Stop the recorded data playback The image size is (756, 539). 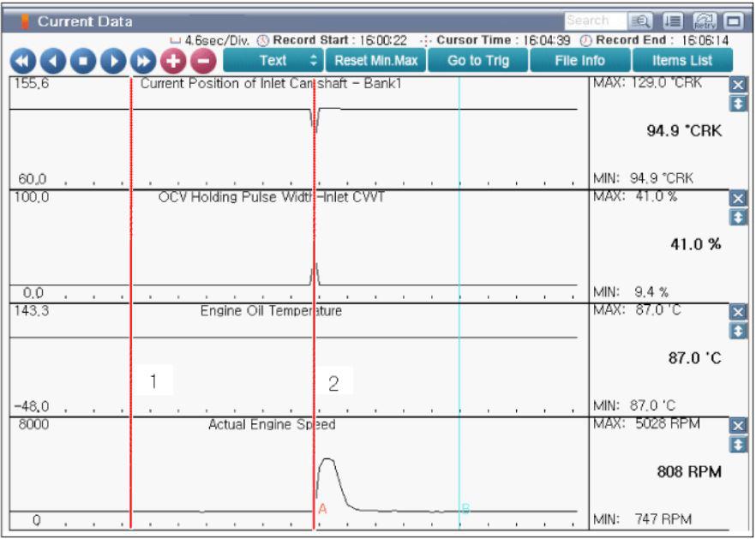[81, 62]
